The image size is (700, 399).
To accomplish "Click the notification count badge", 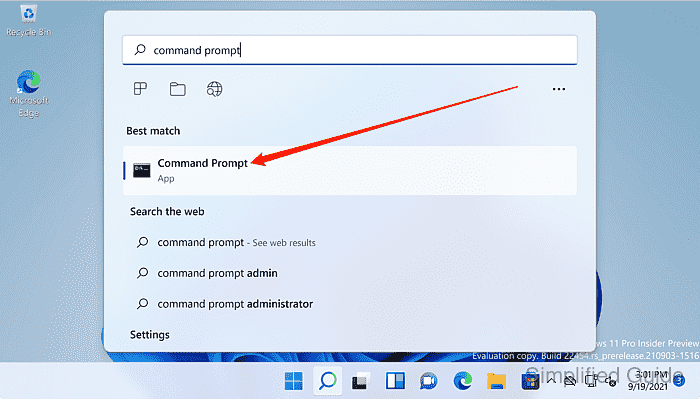I will (x=679, y=381).
